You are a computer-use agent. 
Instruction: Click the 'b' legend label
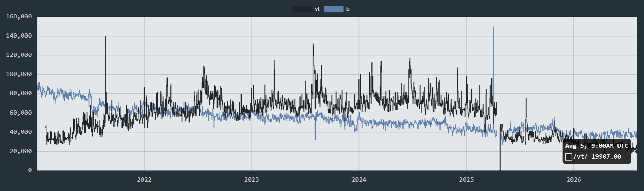tap(348, 9)
